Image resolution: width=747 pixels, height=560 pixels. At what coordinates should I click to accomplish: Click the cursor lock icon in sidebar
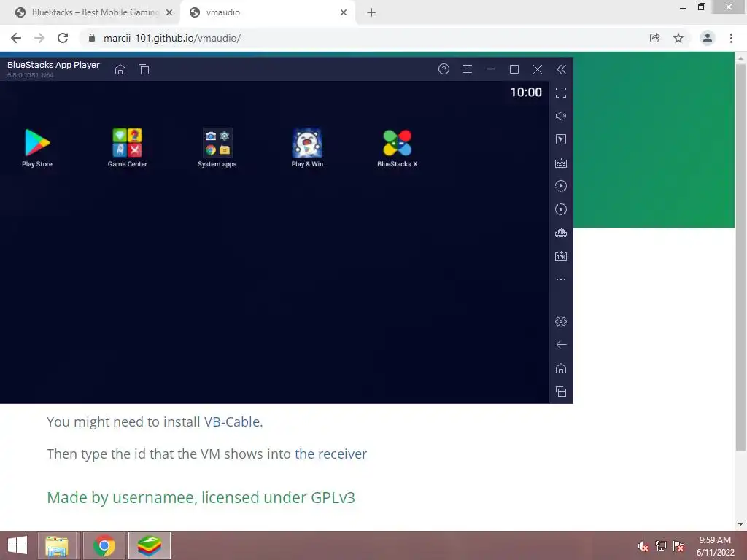561,139
